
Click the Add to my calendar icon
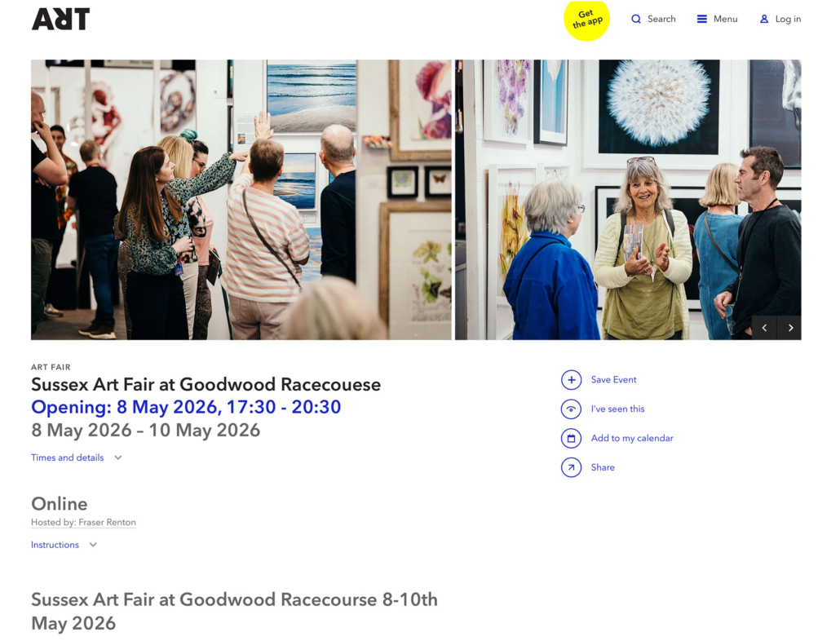(571, 439)
